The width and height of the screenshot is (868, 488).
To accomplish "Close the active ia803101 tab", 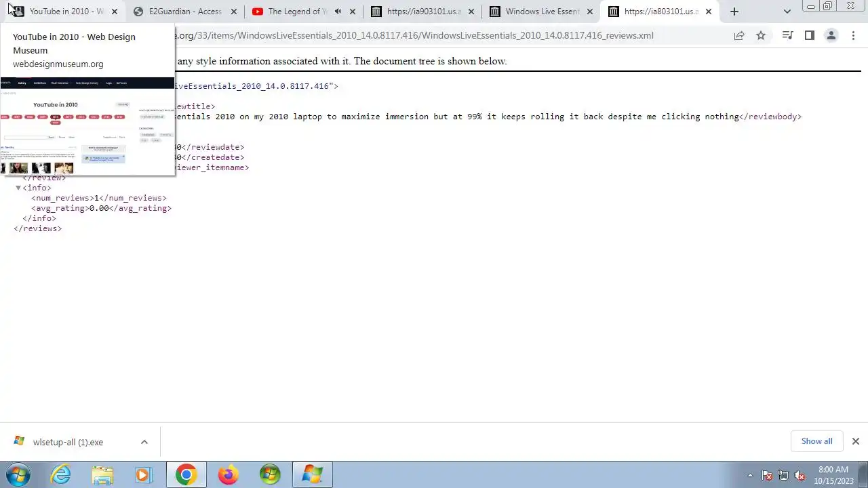I will (x=709, y=12).
